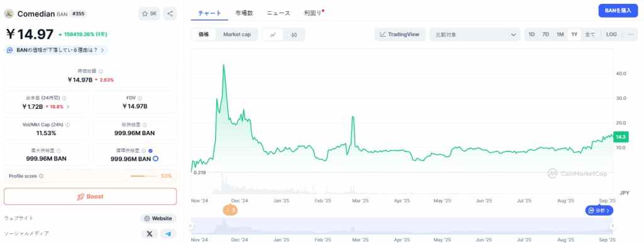Select the candlestick chart icon
The height and width of the screenshot is (244, 644).
click(x=294, y=35)
